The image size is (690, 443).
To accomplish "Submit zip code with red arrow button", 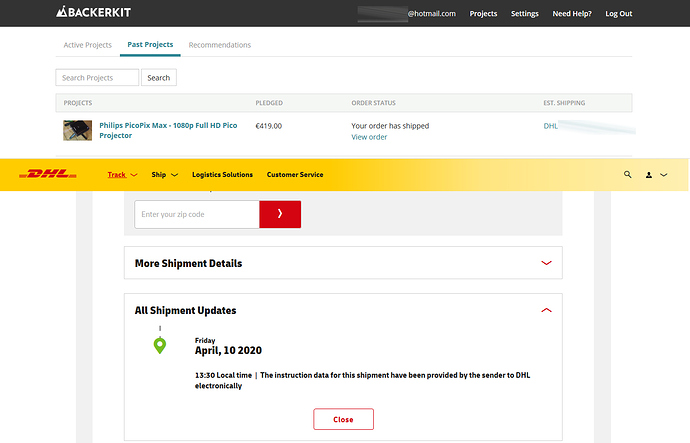I will coord(280,214).
